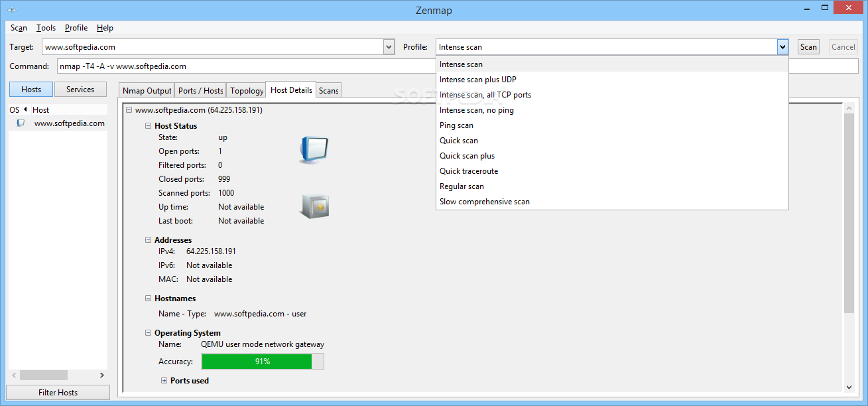
Task: Click the OS icon beside www.softpedia.com host
Action: 21,123
